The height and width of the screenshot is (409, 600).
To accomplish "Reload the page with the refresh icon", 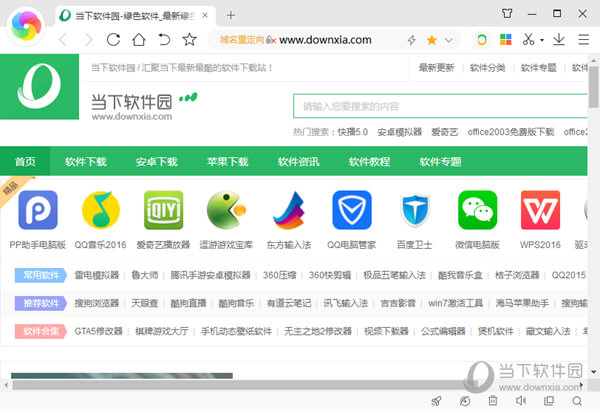I will coord(113,40).
